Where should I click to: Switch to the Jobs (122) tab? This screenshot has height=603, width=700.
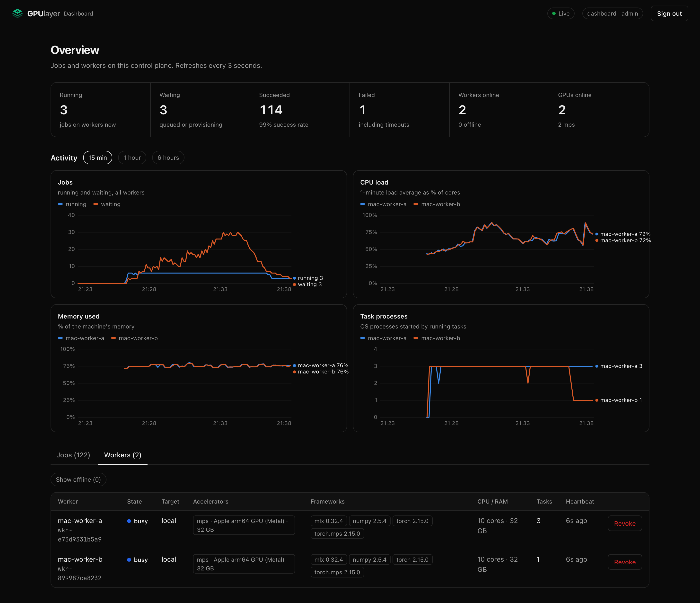coord(73,455)
